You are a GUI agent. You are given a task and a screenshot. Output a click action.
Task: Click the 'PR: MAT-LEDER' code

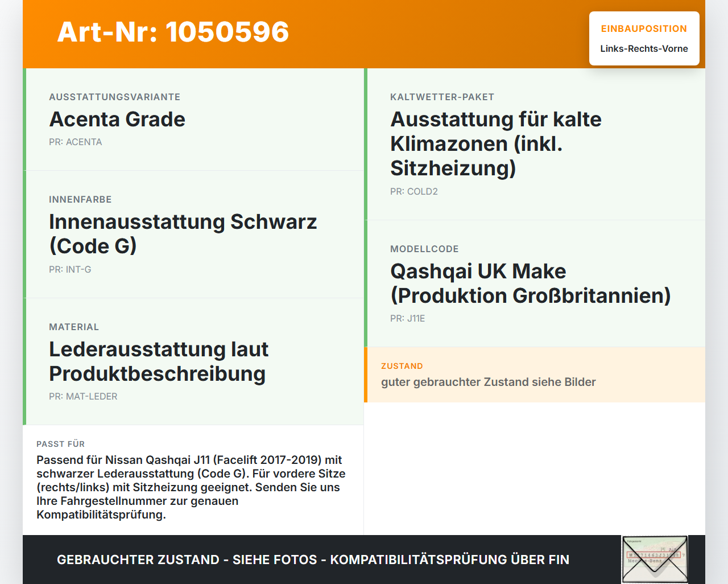pyautogui.click(x=83, y=397)
